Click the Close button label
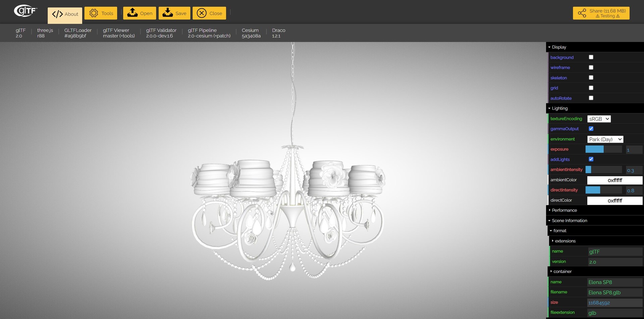 pos(216,13)
